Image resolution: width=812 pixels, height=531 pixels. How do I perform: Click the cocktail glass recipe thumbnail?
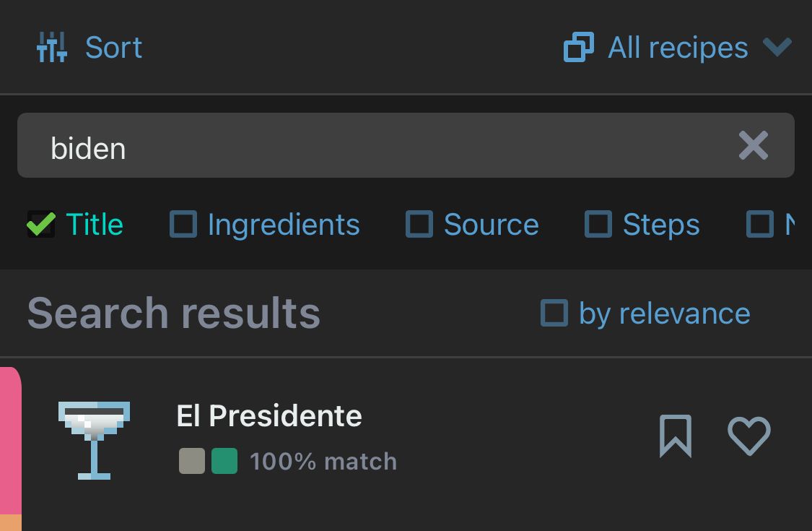pos(94,440)
